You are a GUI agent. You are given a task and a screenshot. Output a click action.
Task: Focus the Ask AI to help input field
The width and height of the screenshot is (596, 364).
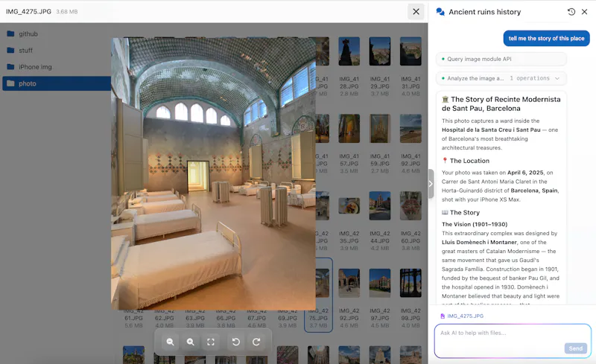point(513,341)
